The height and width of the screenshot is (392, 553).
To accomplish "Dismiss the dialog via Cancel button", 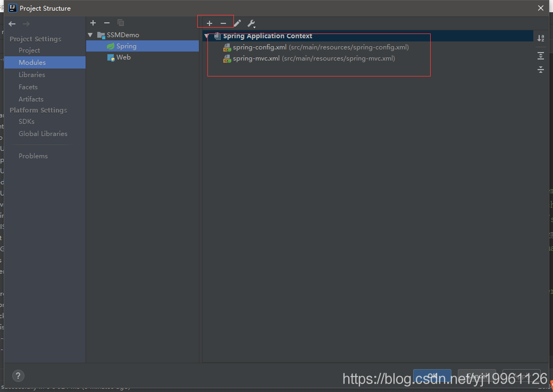I will [x=476, y=375].
